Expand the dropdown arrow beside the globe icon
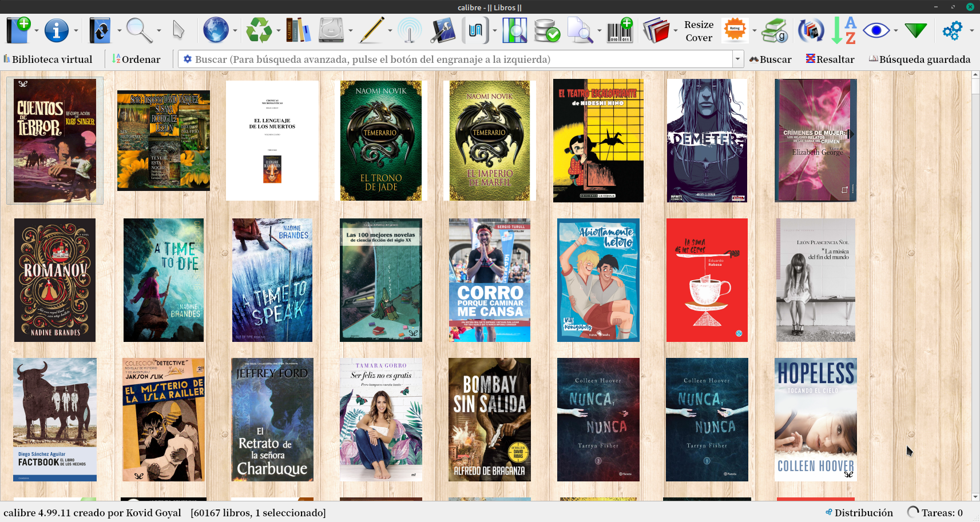980x522 pixels. 235,31
